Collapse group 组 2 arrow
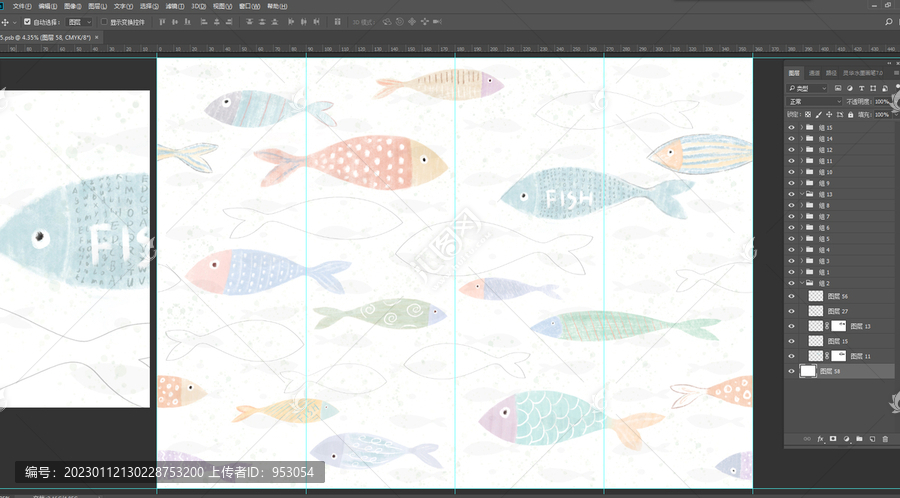The image size is (900, 498). [802, 283]
